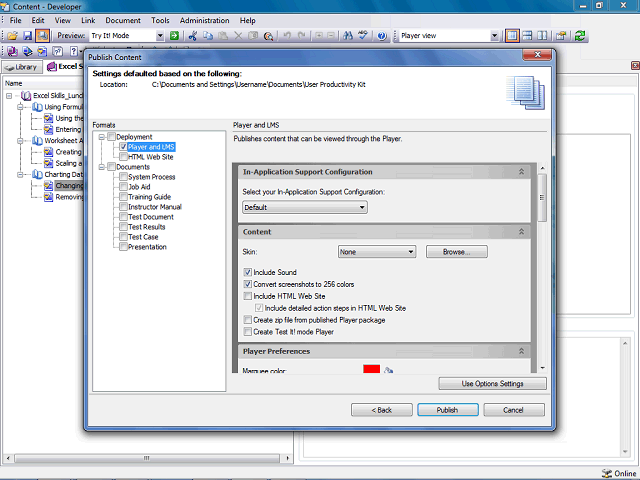
Task: Switch to the Library tab
Action: [22, 67]
